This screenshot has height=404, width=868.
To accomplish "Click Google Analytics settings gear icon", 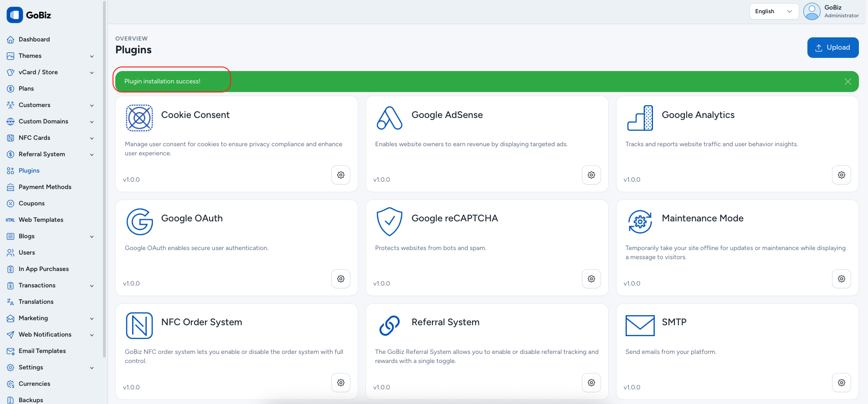I will pos(841,175).
